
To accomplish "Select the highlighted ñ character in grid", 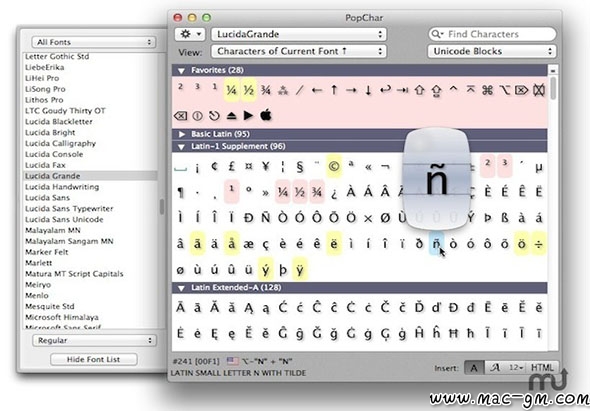I will [x=436, y=244].
